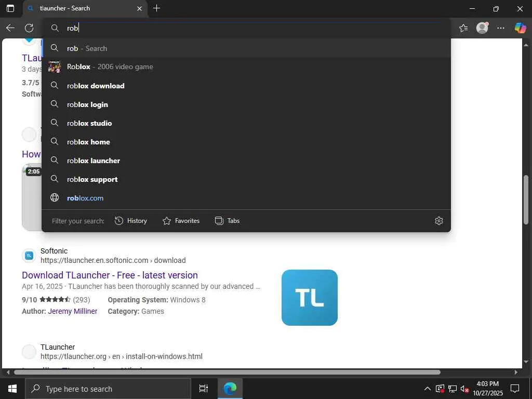Choose 'roblox download' suggestion
This screenshot has width=532, height=399.
click(x=246, y=86)
